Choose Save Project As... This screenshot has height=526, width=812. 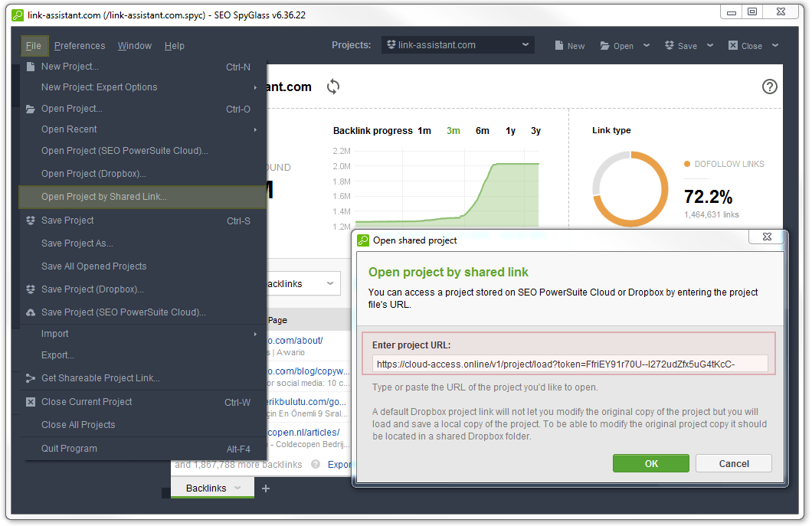(142, 243)
